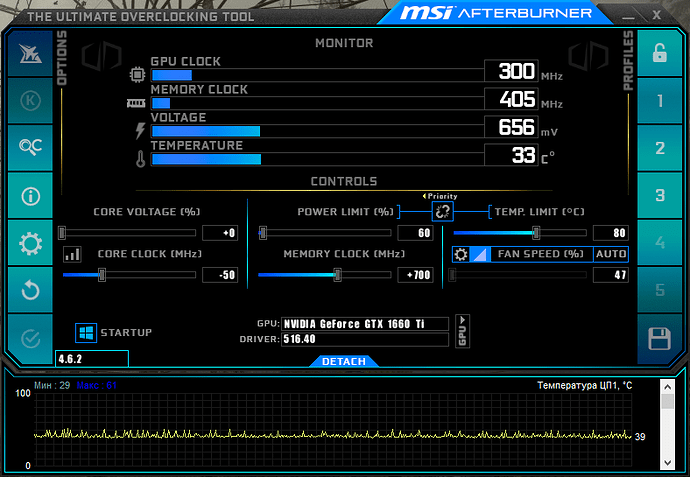This screenshot has width=690, height=477.
Task: Select profile slot 4
Action: coord(659,242)
